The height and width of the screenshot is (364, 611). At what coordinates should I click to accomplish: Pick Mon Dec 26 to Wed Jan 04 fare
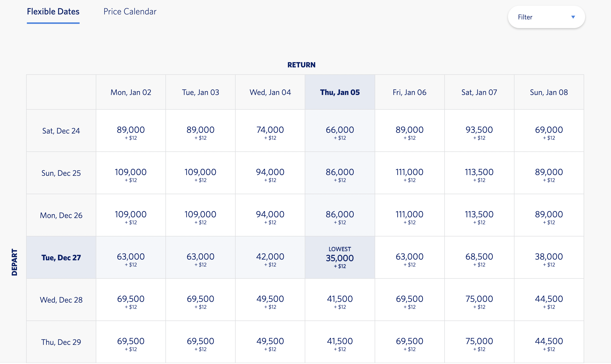pyautogui.click(x=270, y=215)
